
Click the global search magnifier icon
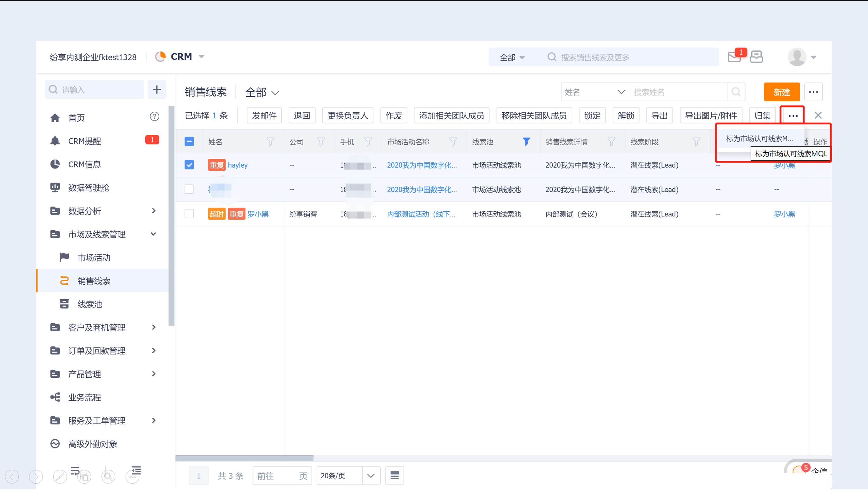pos(552,57)
